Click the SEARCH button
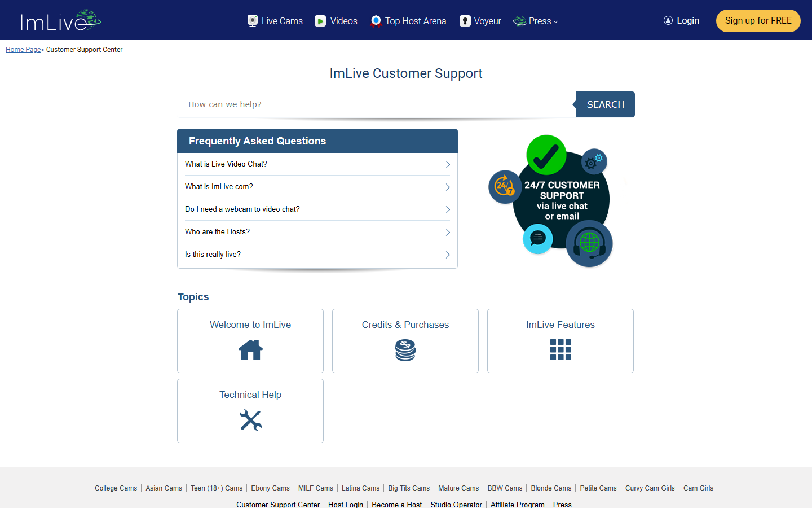 pyautogui.click(x=606, y=104)
